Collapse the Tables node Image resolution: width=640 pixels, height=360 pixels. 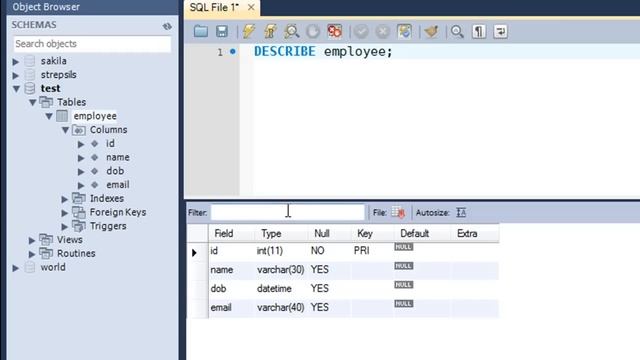pyautogui.click(x=32, y=102)
